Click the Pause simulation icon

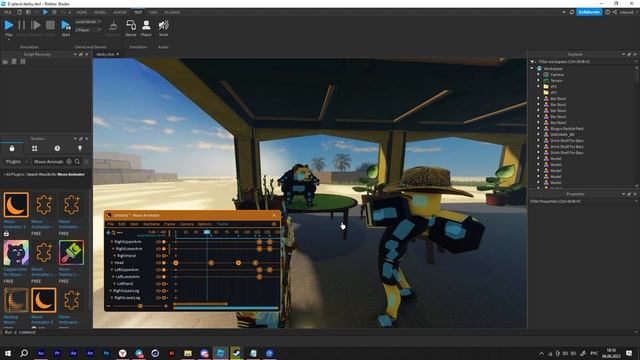click(x=22, y=25)
